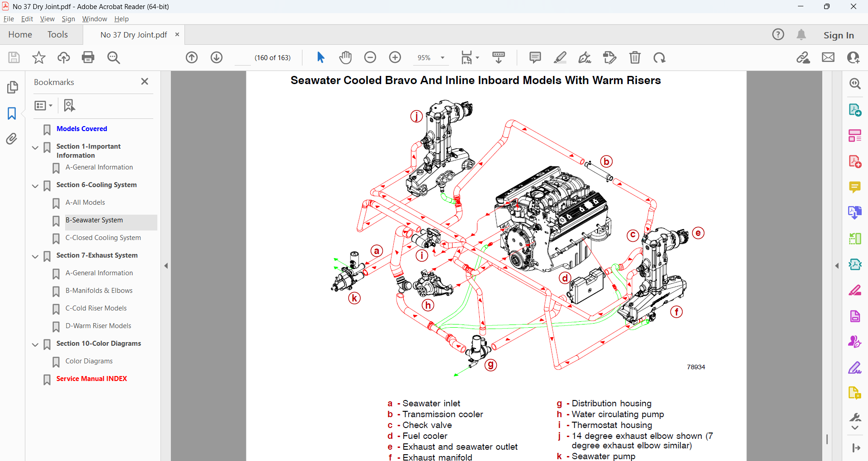Select the B-Manifolds & Elbows bookmark
The width and height of the screenshot is (868, 461).
[x=99, y=291]
